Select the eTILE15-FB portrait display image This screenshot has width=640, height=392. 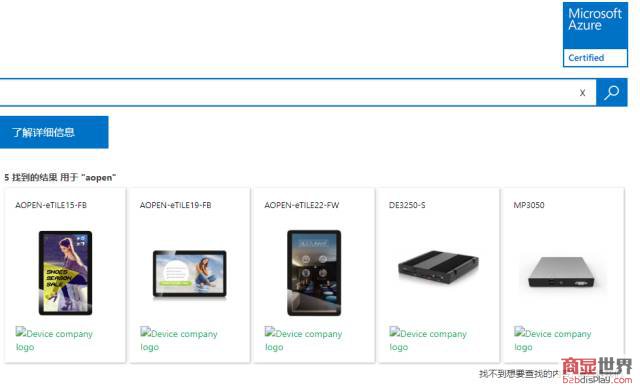tap(65, 273)
